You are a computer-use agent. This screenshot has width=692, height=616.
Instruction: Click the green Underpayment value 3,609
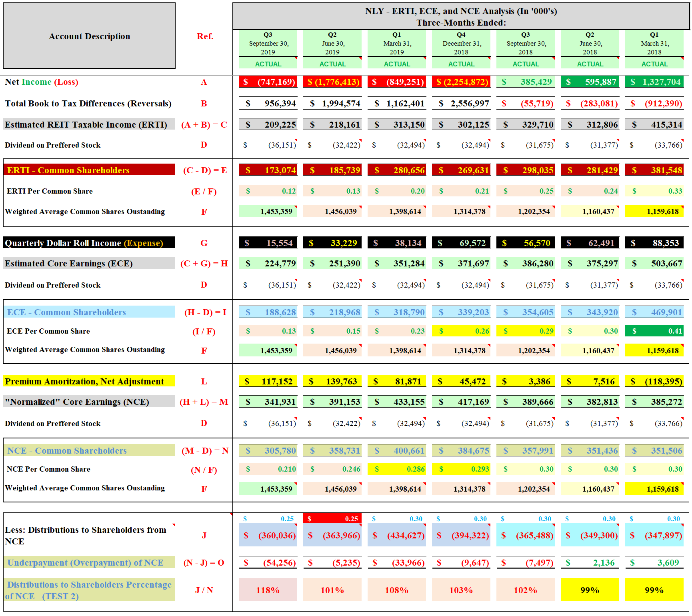[x=654, y=563]
